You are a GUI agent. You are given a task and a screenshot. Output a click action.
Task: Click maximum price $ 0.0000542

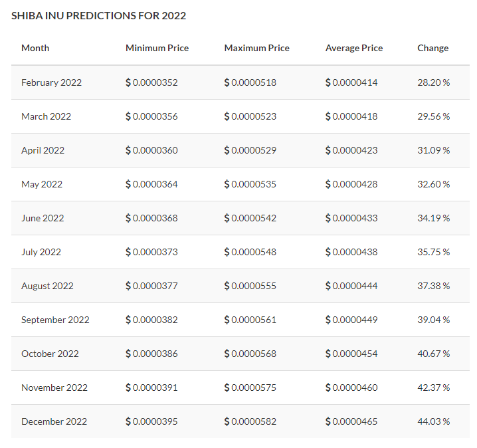(250, 218)
